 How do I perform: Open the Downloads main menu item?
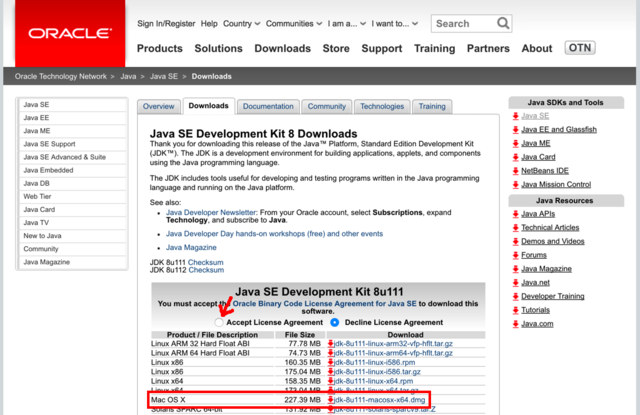282,49
